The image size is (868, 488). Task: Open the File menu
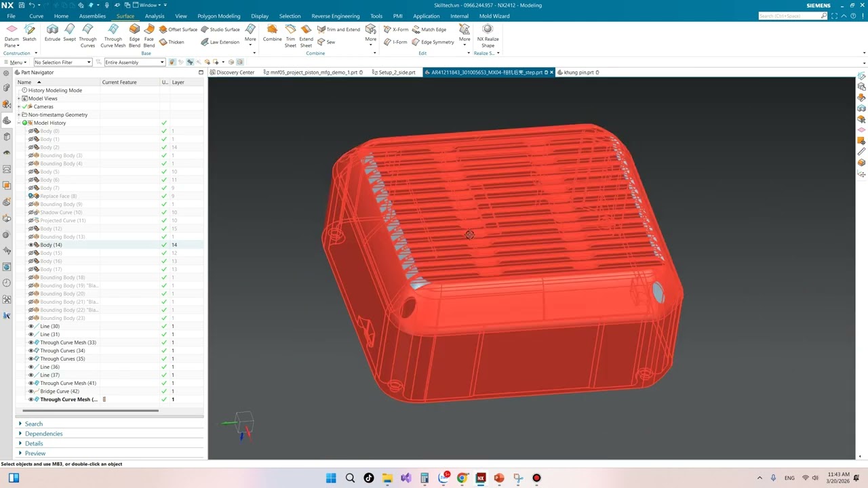(x=11, y=16)
